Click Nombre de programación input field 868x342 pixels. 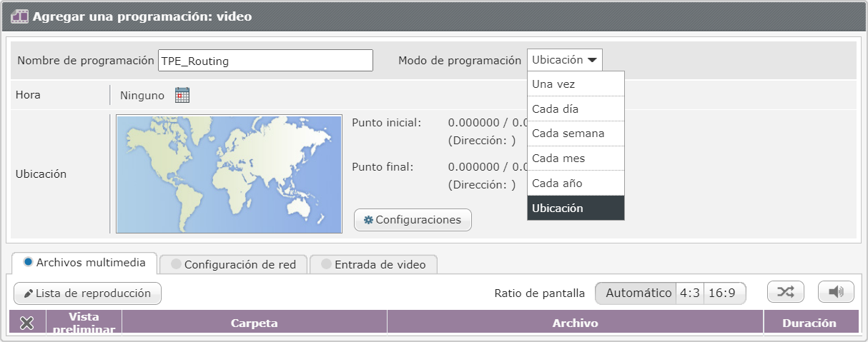265,61
